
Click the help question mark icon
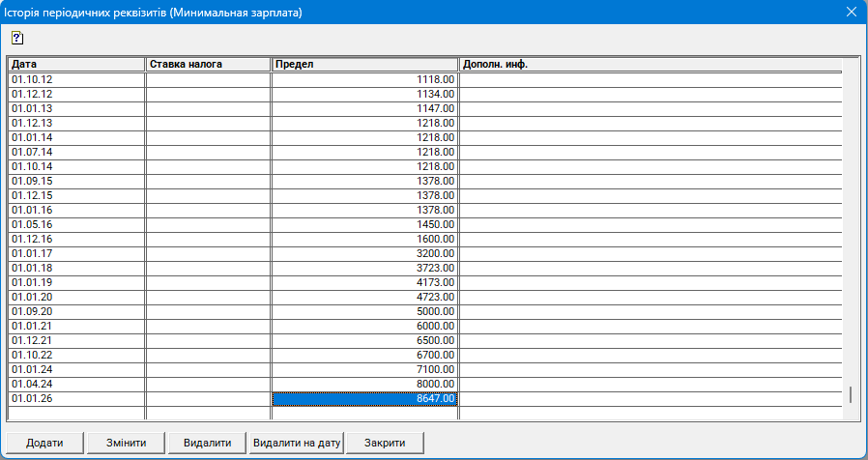pos(16,38)
